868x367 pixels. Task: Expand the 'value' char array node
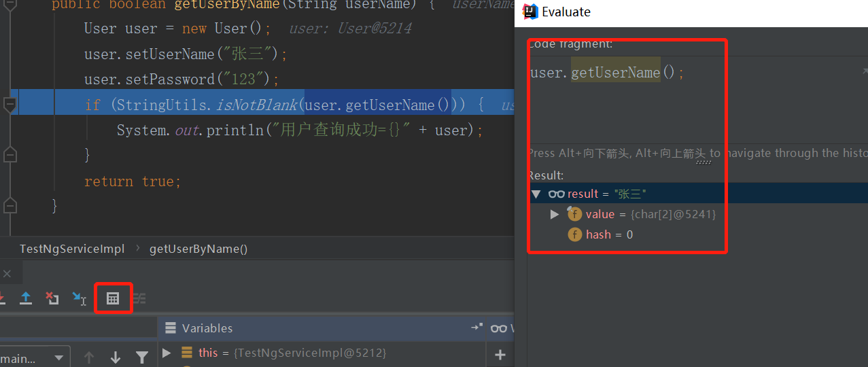coord(555,214)
